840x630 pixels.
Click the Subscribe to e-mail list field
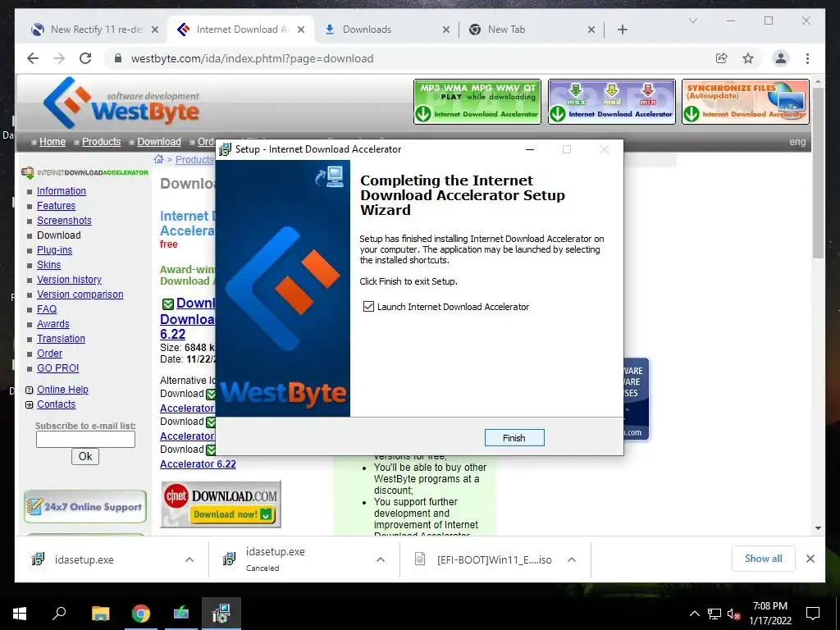(x=85, y=440)
